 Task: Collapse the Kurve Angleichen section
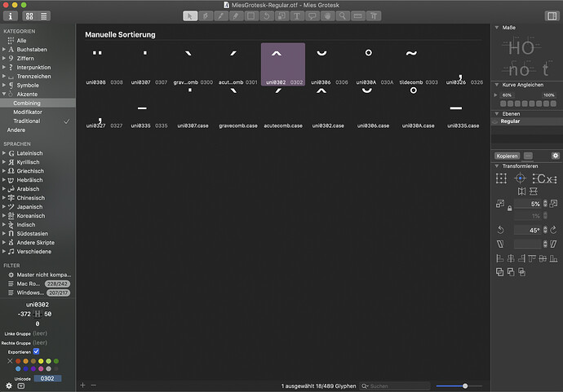[x=497, y=85]
